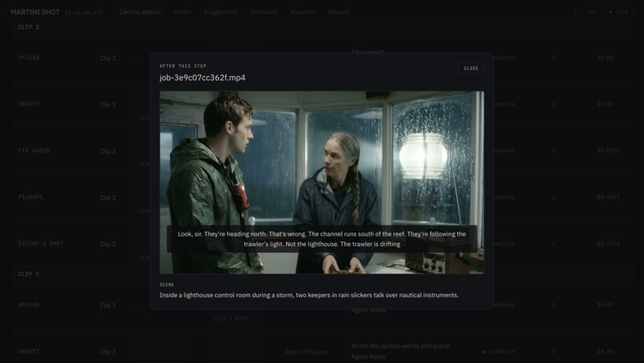Click the Clip 2 UPLOAD step label

point(29,58)
